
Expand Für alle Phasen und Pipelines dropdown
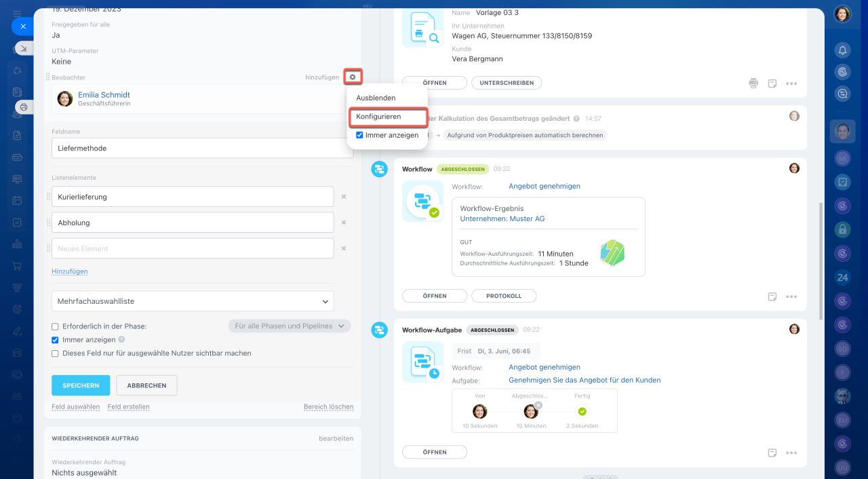pyautogui.click(x=290, y=326)
